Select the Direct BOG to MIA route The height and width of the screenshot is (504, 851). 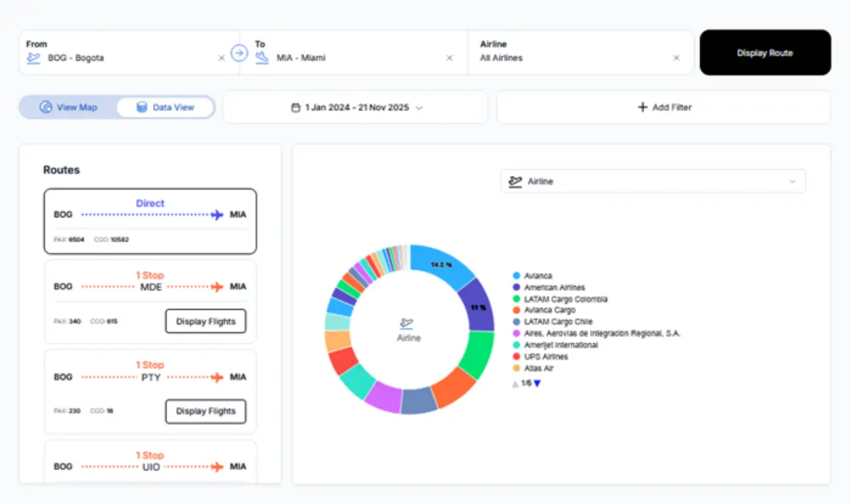(x=150, y=221)
